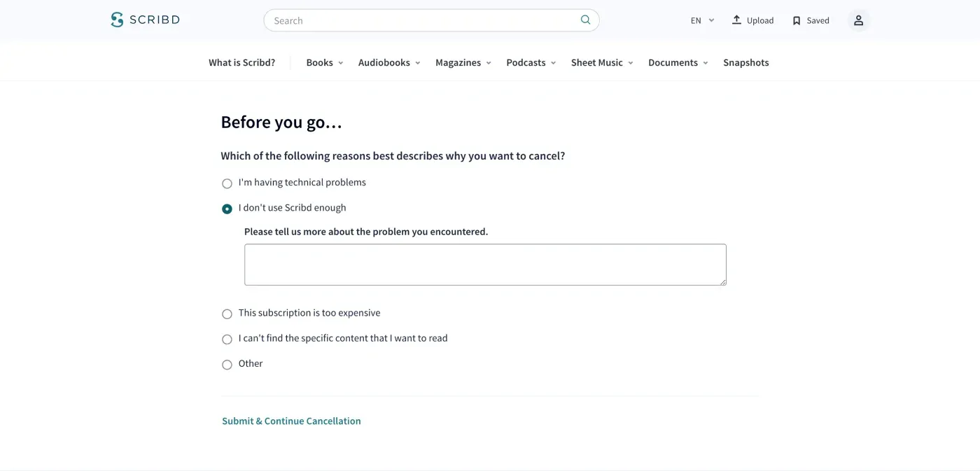Click the Upload arrow icon
Viewport: 980px width, 471px height.
(736, 20)
